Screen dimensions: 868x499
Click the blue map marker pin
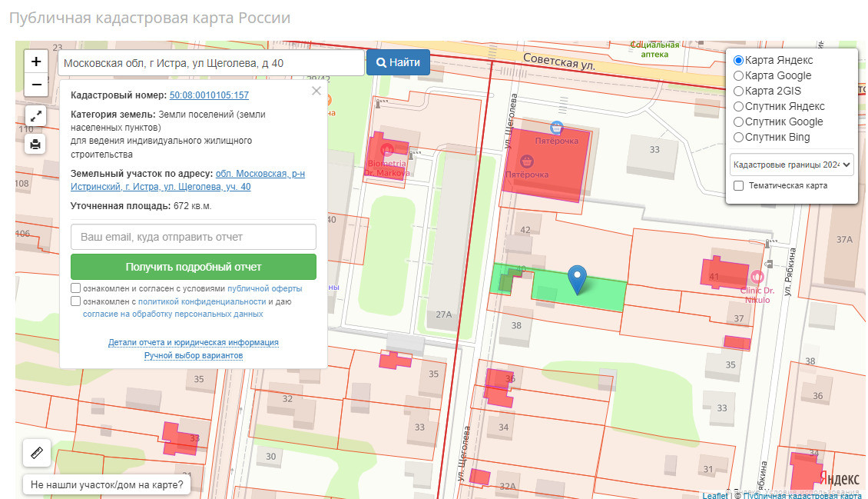(577, 279)
